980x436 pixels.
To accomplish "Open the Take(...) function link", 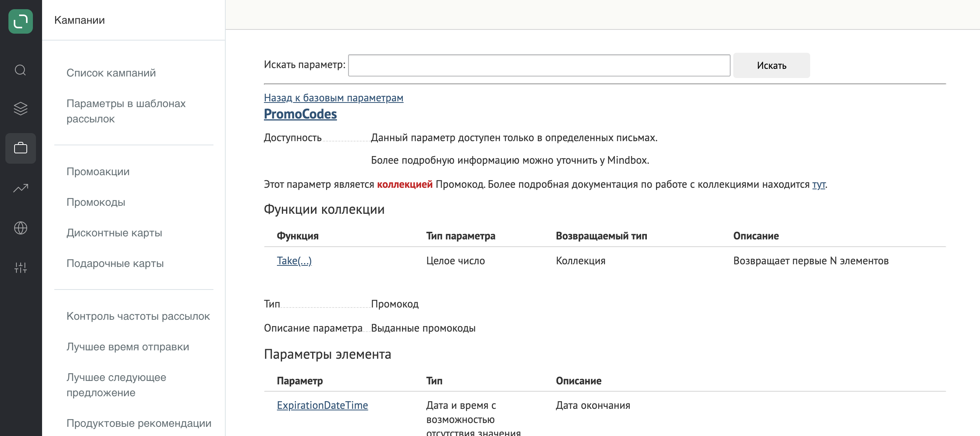I will click(x=294, y=261).
